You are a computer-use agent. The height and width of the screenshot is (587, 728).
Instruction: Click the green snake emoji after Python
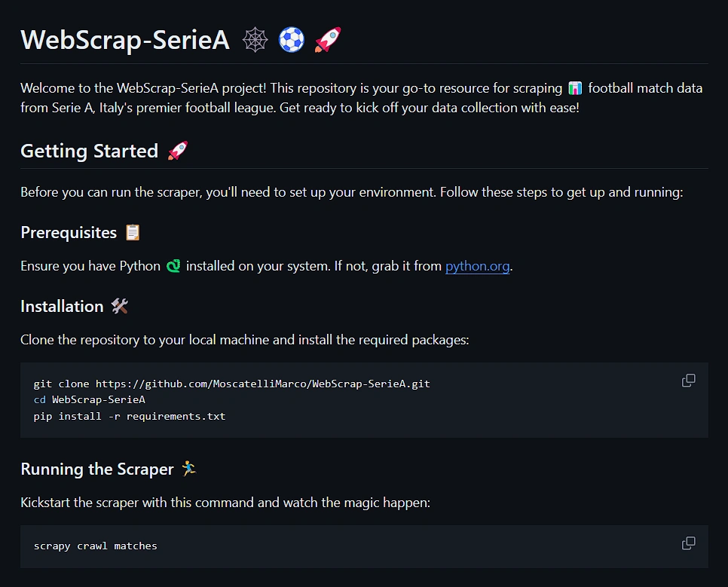[x=173, y=266]
